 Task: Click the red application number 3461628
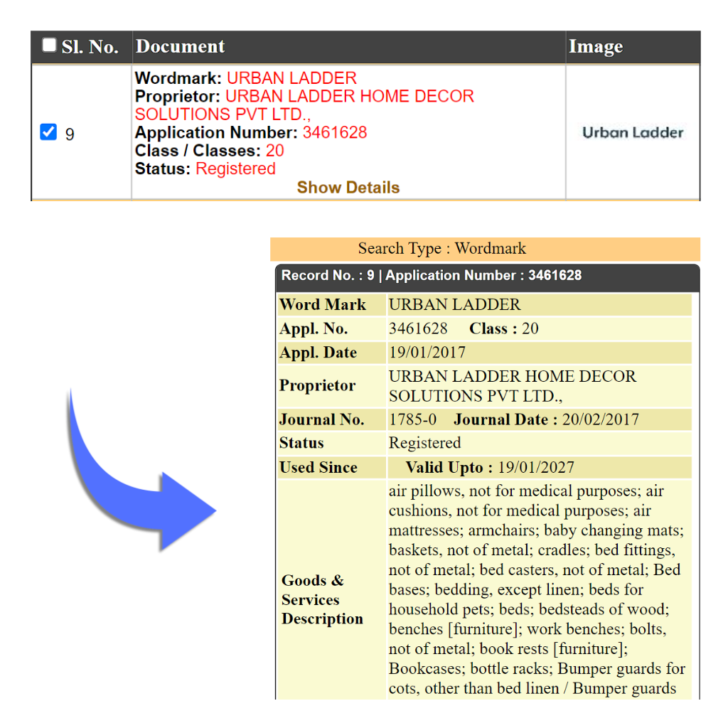[x=335, y=133]
